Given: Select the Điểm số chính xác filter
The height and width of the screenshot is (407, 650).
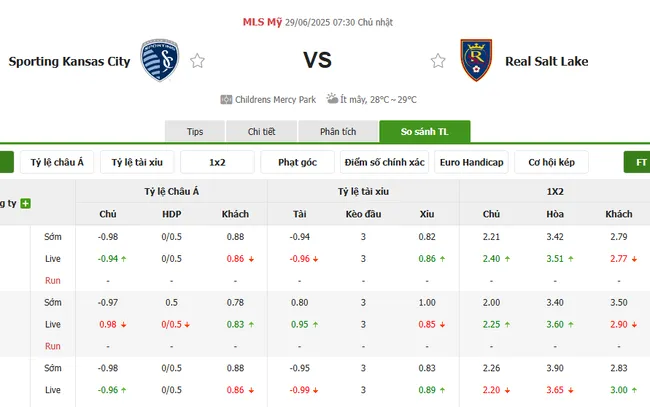Looking at the screenshot, I should click(x=384, y=162).
